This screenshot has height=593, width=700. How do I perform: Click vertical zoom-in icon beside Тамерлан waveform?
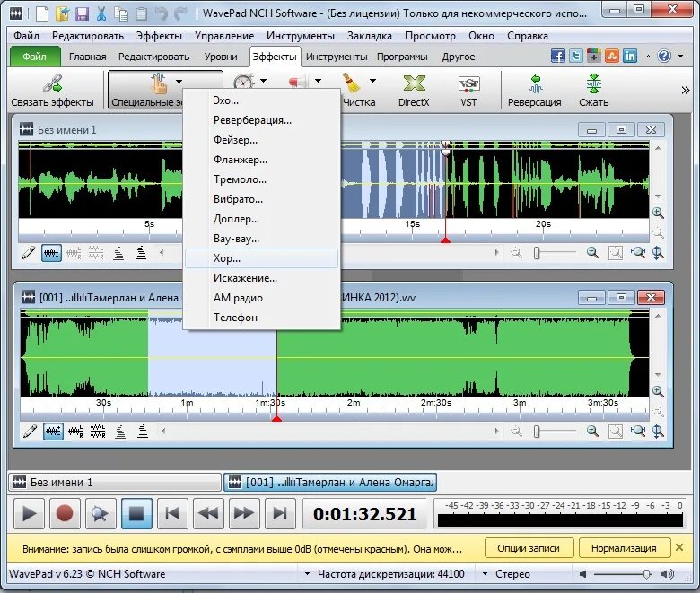pyautogui.click(x=658, y=391)
